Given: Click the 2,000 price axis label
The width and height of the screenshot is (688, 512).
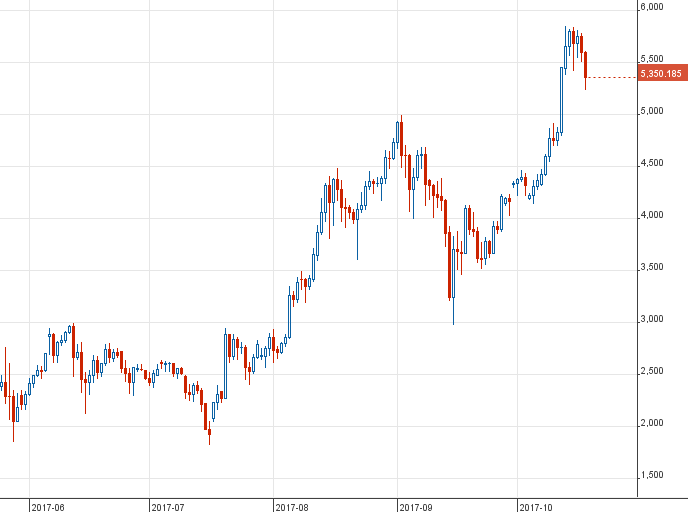Looking at the screenshot, I should point(652,423).
